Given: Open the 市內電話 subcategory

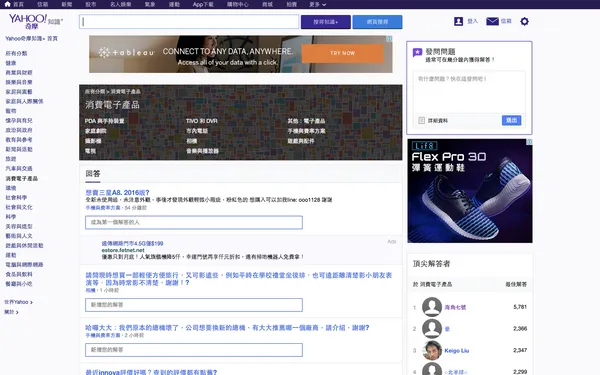Looking at the screenshot, I should click(x=197, y=131).
